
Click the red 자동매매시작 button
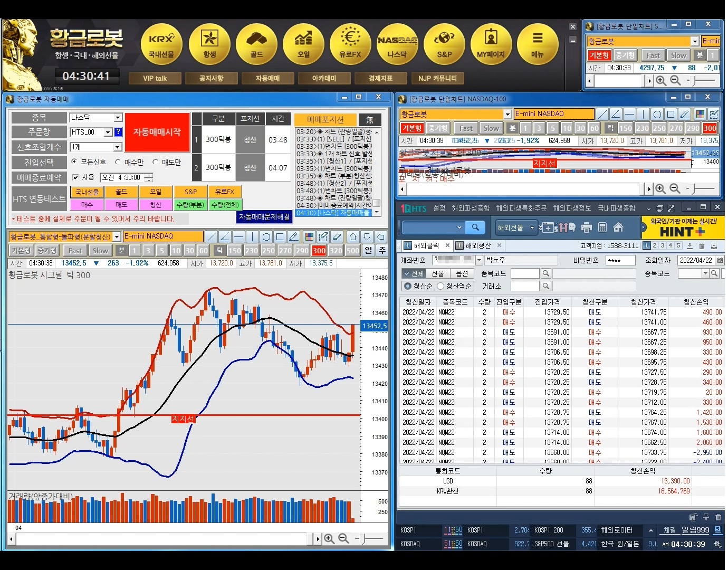point(157,132)
